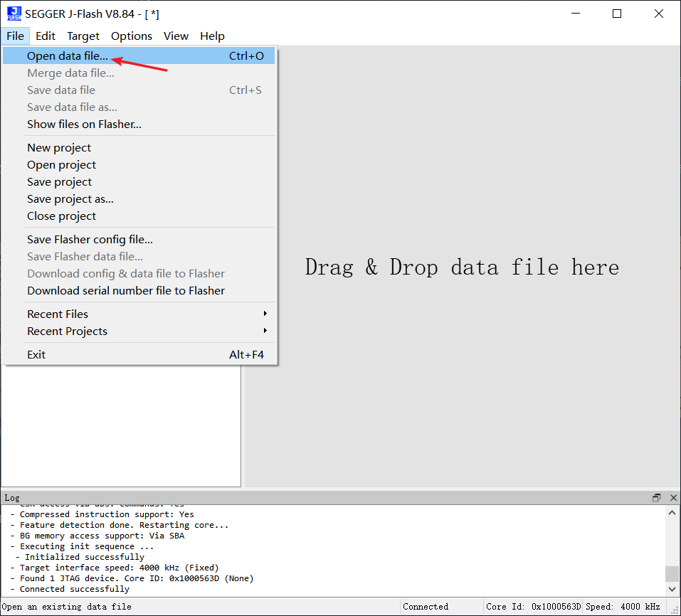681x616 pixels.
Task: Undock the Log panel with float icon
Action: click(x=656, y=497)
